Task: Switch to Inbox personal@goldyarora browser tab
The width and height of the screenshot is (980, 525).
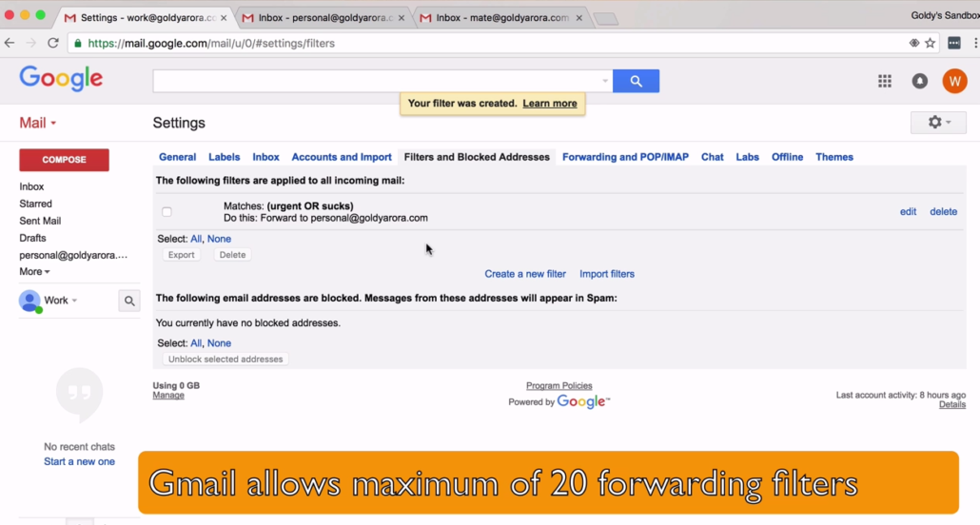Action: click(x=323, y=17)
